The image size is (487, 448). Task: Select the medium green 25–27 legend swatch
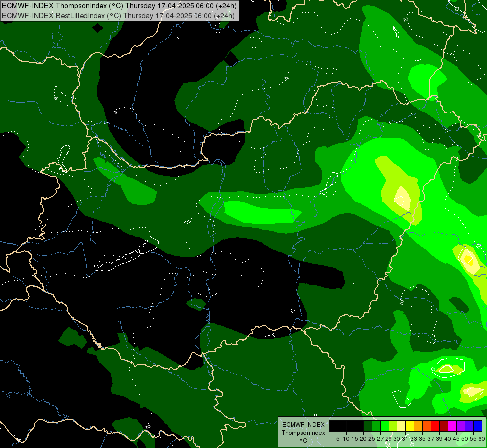pyautogui.click(x=376, y=426)
